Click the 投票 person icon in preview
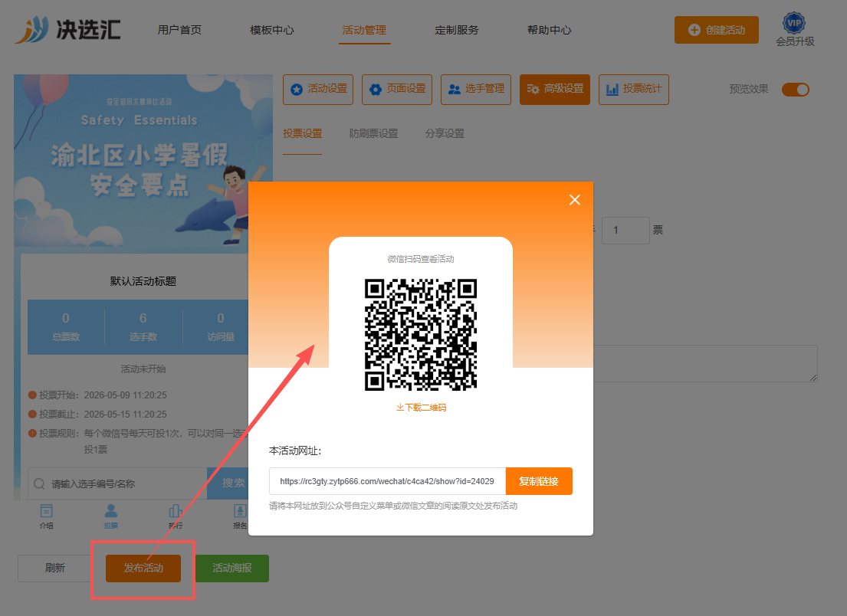This screenshot has width=847, height=616. [x=110, y=516]
